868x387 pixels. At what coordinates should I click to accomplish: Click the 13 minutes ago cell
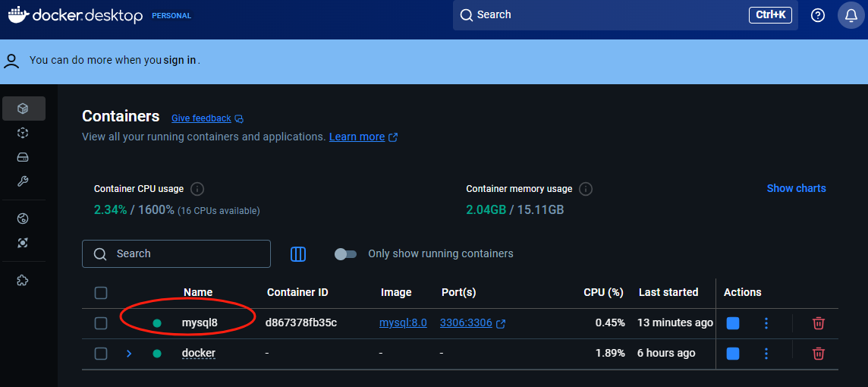(675, 322)
